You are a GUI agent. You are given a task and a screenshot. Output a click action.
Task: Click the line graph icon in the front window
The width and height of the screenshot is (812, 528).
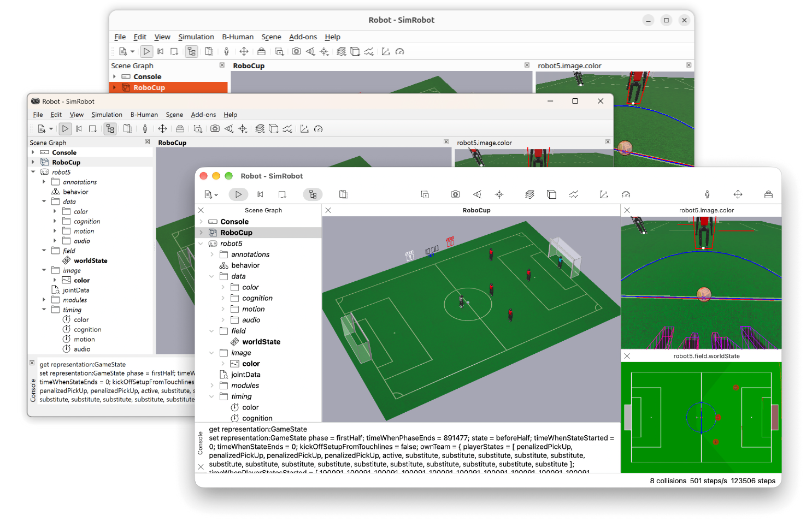pos(573,194)
